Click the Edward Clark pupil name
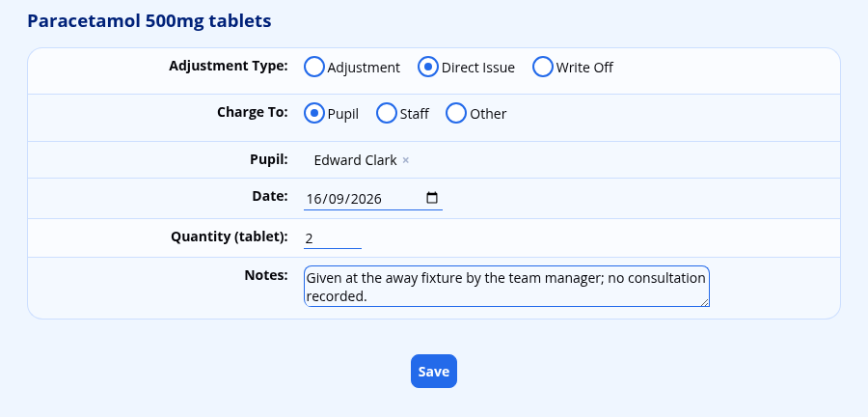This screenshot has height=417, width=868. coord(355,160)
